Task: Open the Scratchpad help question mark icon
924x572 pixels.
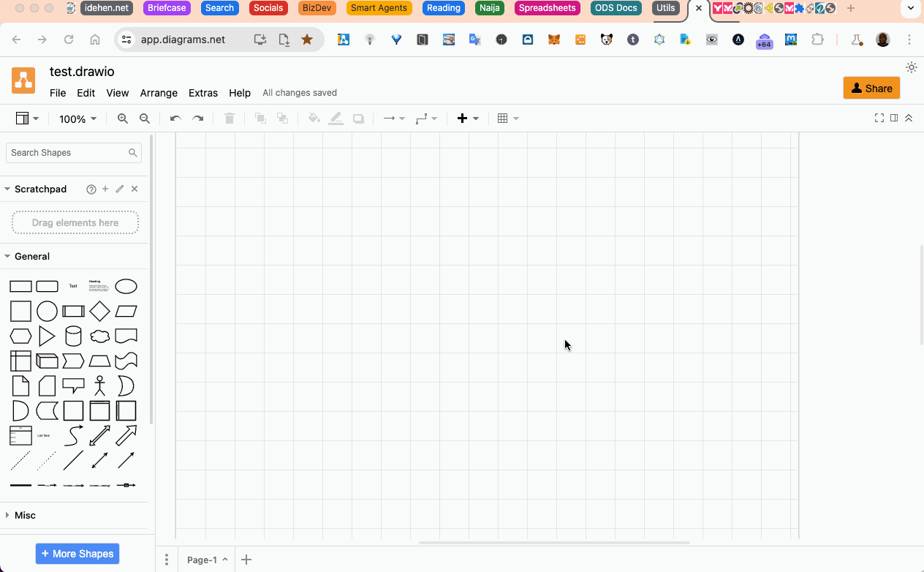Action: [x=91, y=189]
